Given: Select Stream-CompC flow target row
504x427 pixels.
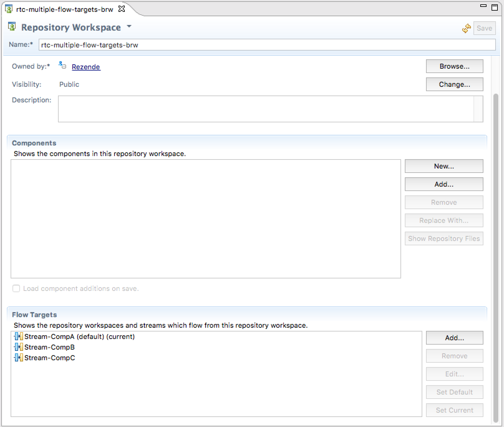Looking at the screenshot, I should click(216, 358).
